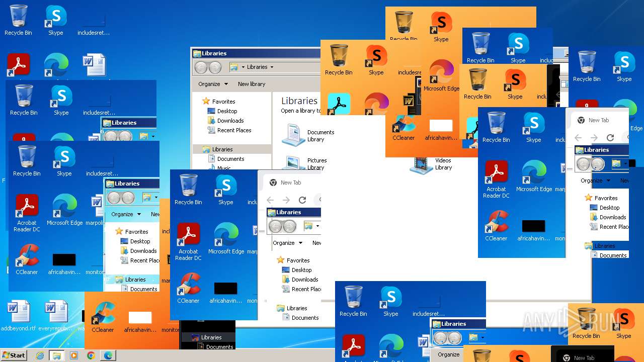
Task: Expand the dropdown arrow after Libraries breadcrumb
Action: [272, 67]
